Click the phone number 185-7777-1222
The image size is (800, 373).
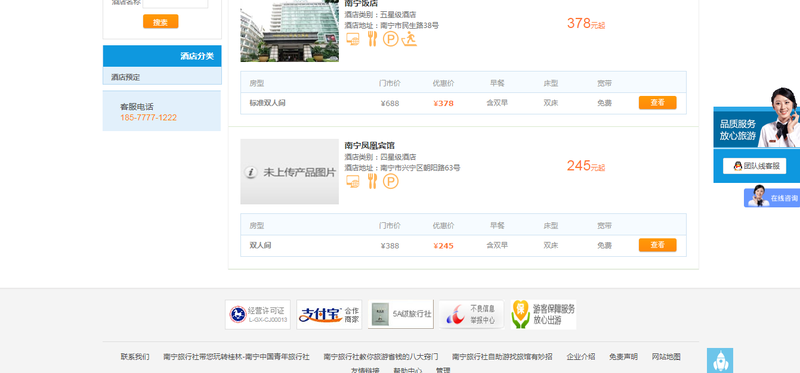pos(148,117)
